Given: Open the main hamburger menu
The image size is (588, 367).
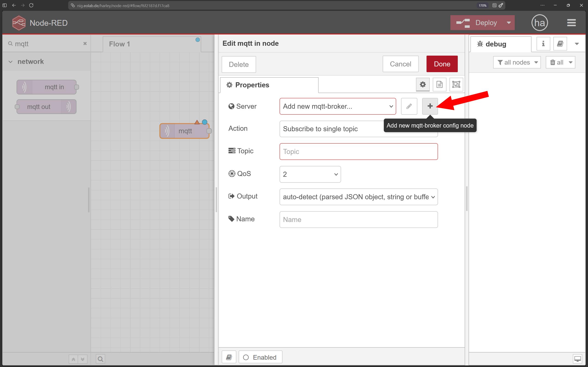Looking at the screenshot, I should (x=571, y=23).
